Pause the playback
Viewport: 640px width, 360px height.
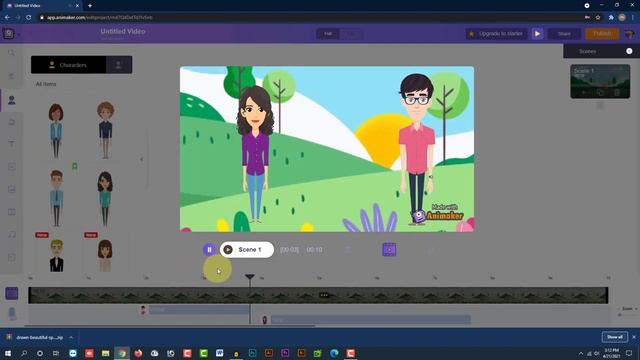point(209,249)
